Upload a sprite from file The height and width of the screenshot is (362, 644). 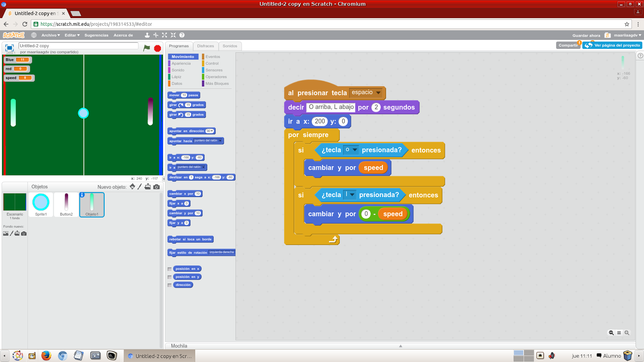tap(148, 187)
